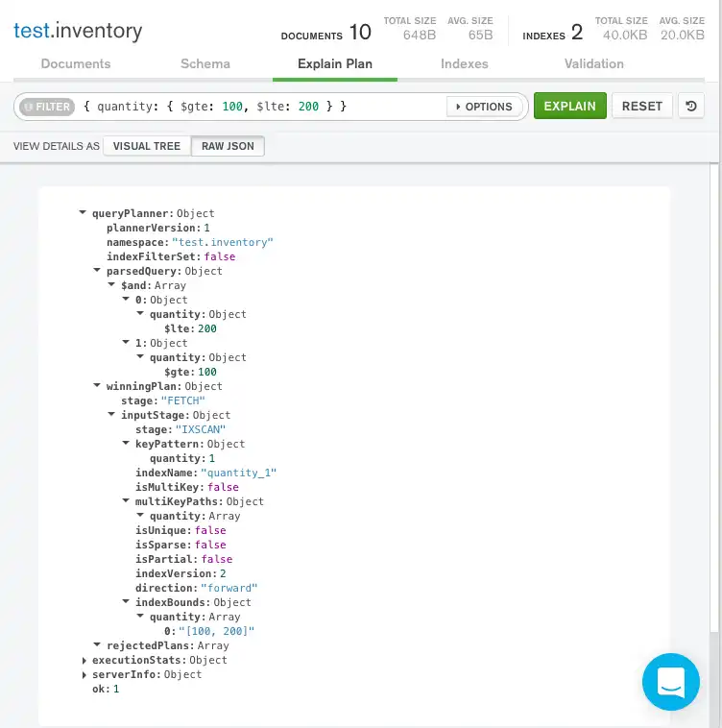Collapse the queryPlanner object
The height and width of the screenshot is (728, 722).
tap(83, 213)
